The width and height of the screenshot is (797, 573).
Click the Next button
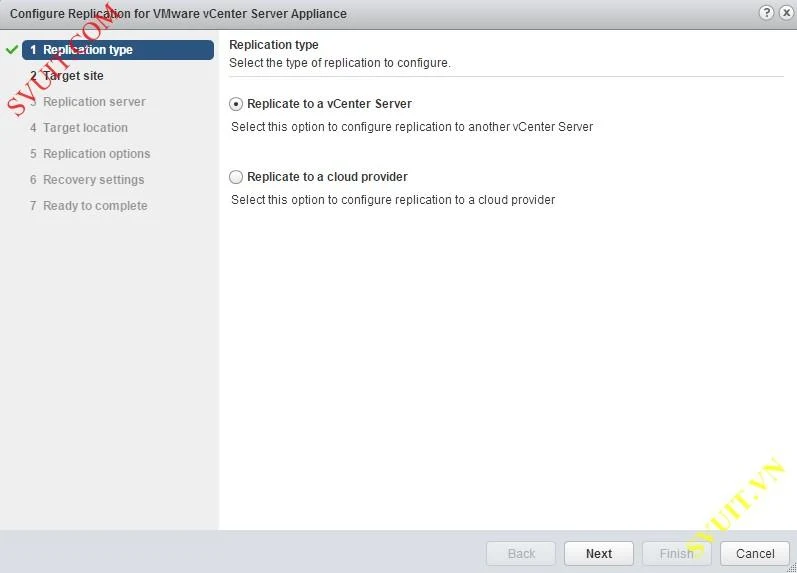(x=599, y=553)
